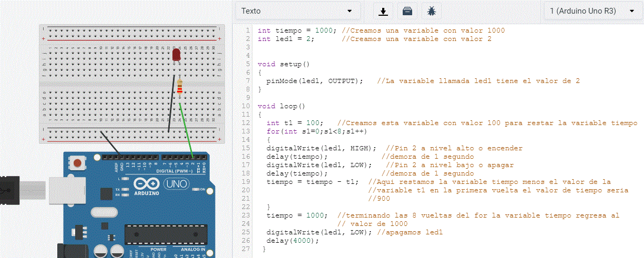Viewport: 644px width, 258px height.
Task: Open the Texto editor mode dropdown
Action: pyautogui.click(x=297, y=11)
